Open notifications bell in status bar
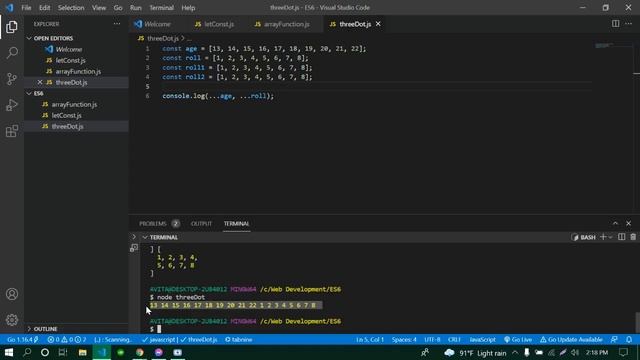The width and height of the screenshot is (640, 360). 629,340
